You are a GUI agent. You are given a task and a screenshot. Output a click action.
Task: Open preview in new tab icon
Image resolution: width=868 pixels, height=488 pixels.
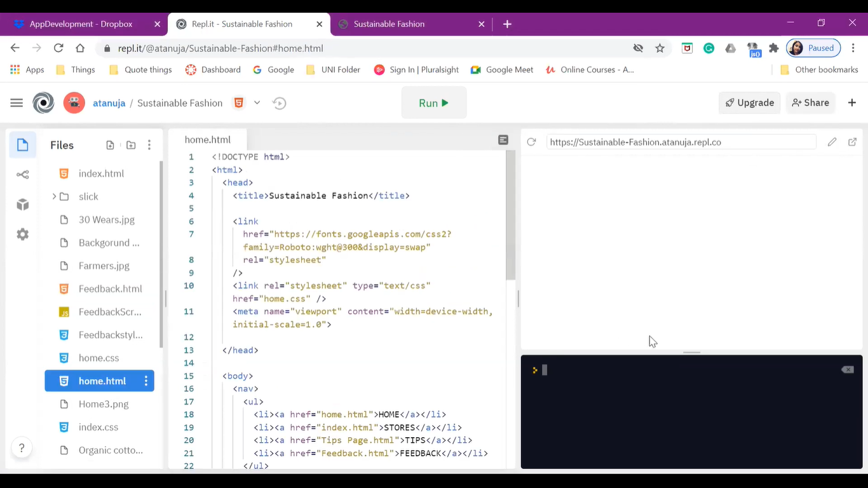point(852,142)
